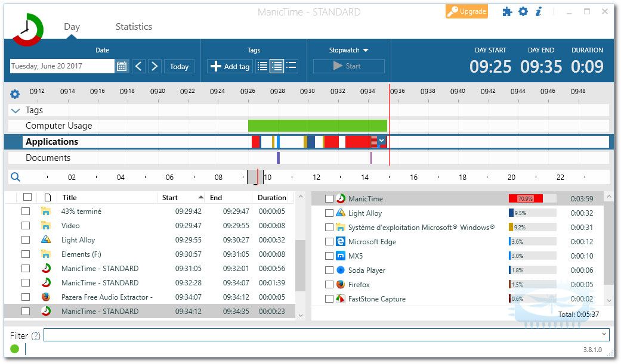Open the Filter help link
Image resolution: width=621 pixels, height=364 pixels.
[x=36, y=336]
